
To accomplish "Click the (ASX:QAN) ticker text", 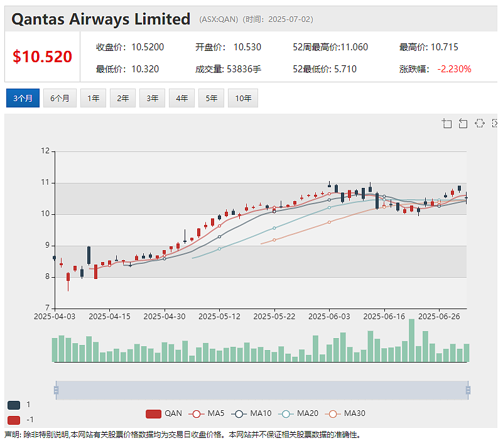I will pos(219,19).
